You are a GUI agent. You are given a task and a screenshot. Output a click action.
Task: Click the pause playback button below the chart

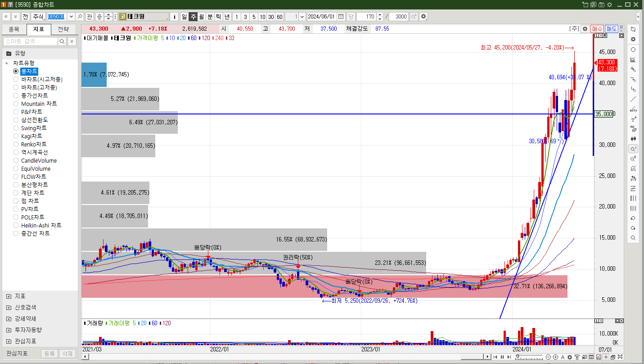502,357
